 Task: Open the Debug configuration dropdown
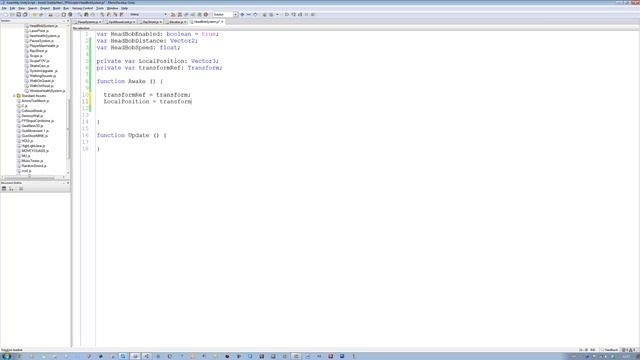(x=149, y=14)
